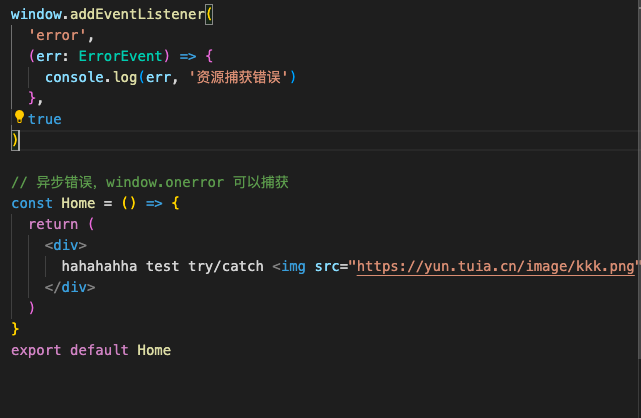Click the lightbulb code action icon
The height and width of the screenshot is (418, 641).
[18, 118]
